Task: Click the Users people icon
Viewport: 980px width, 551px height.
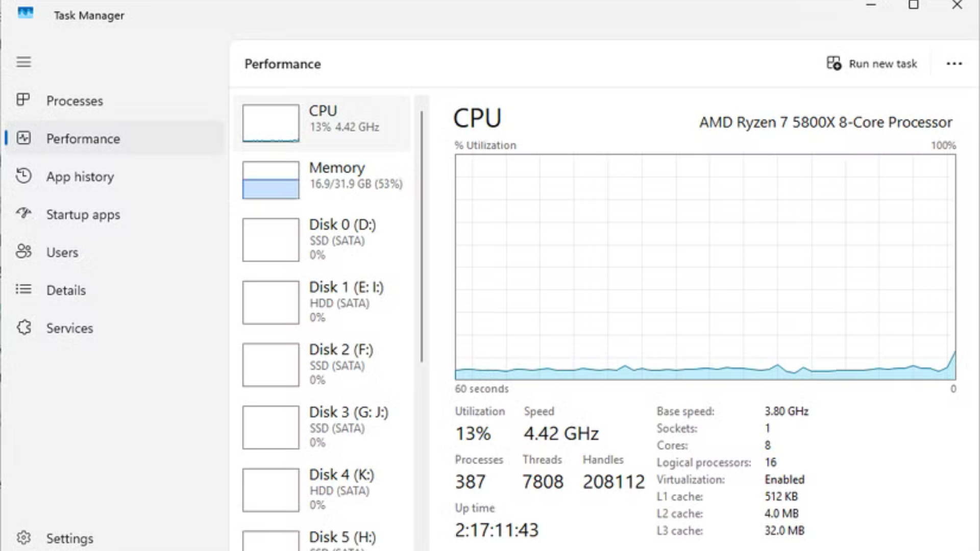Action: tap(23, 252)
